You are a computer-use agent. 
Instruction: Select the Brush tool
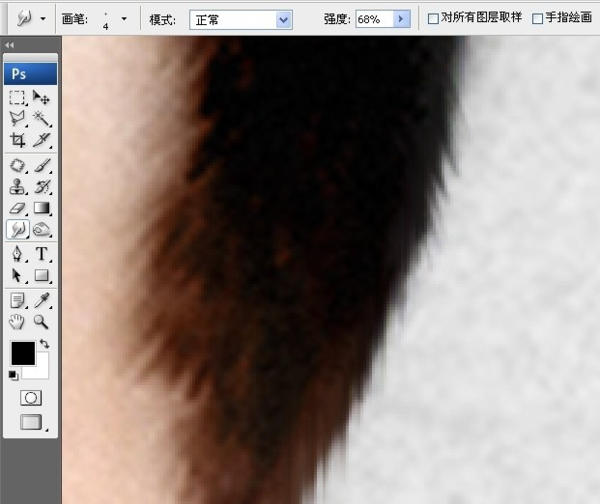point(41,166)
